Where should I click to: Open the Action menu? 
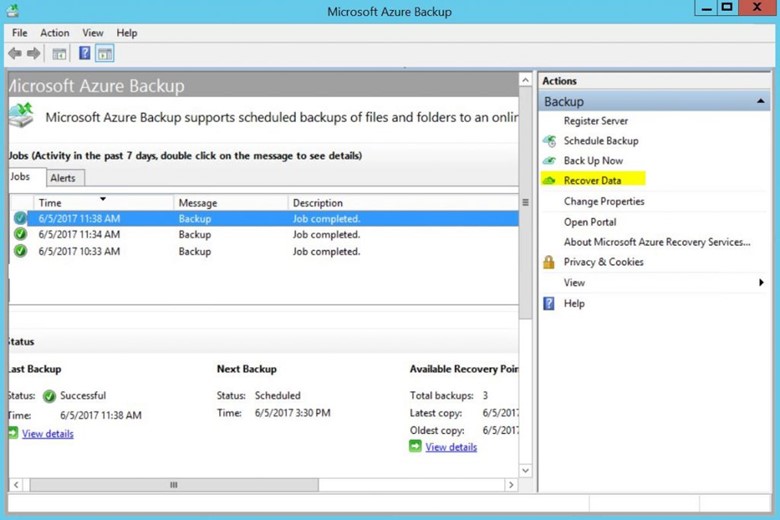coord(55,33)
